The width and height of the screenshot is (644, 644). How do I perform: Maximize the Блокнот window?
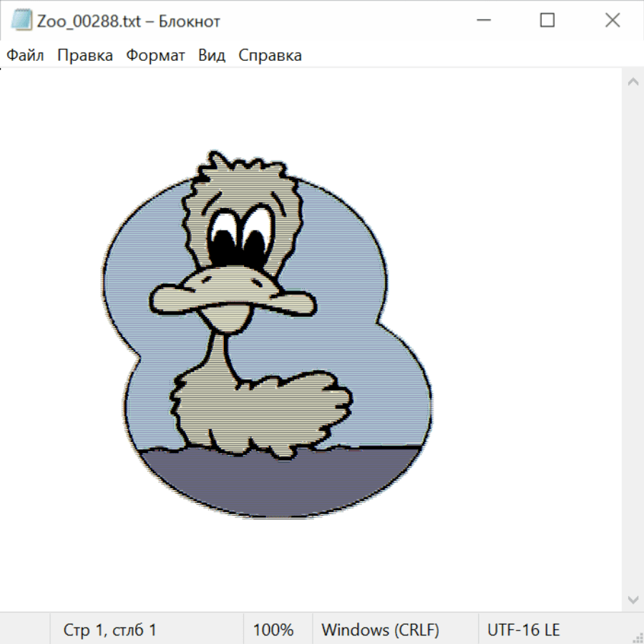tap(547, 21)
